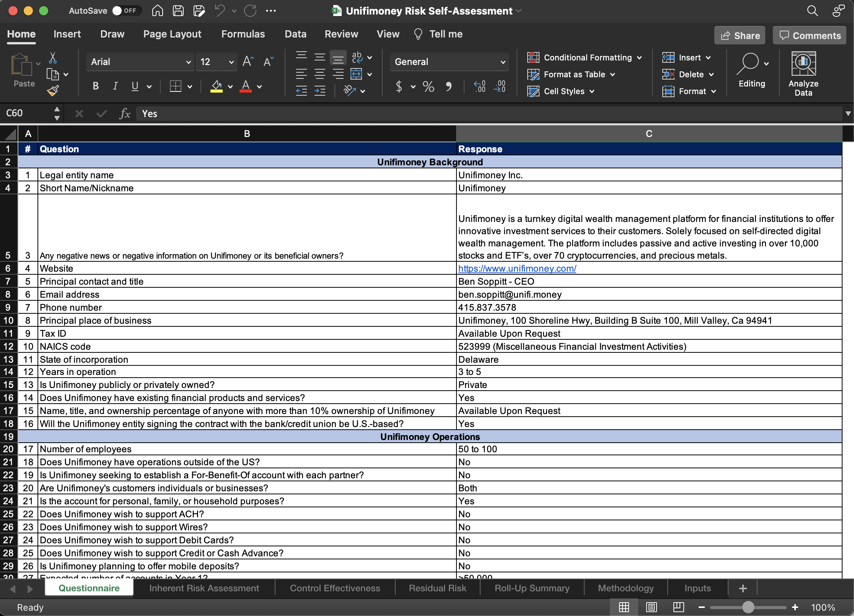The width and height of the screenshot is (854, 616).
Task: Toggle center text horizontally
Action: pos(320,74)
